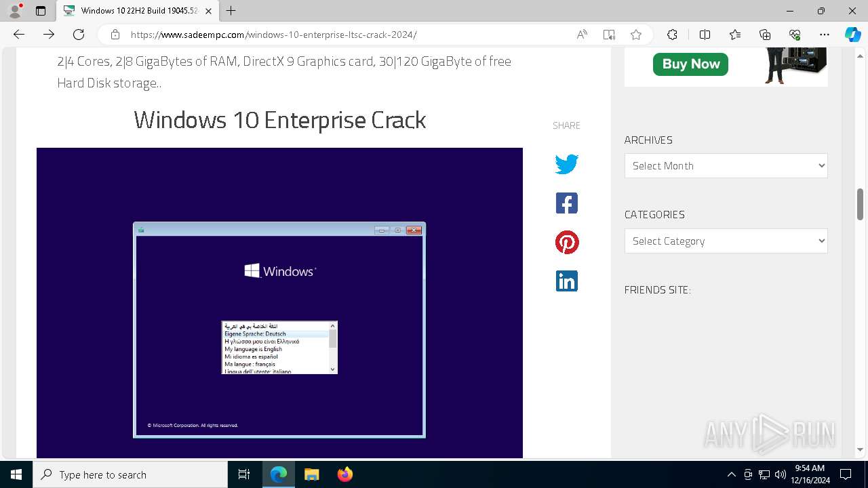Click the green Buy Now button
868x488 pixels.
click(690, 64)
